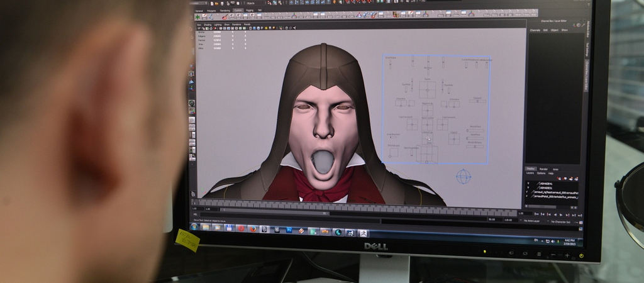The image size is (644, 283).
Task: Open the No Character Set dropdown
Action: click(560, 221)
